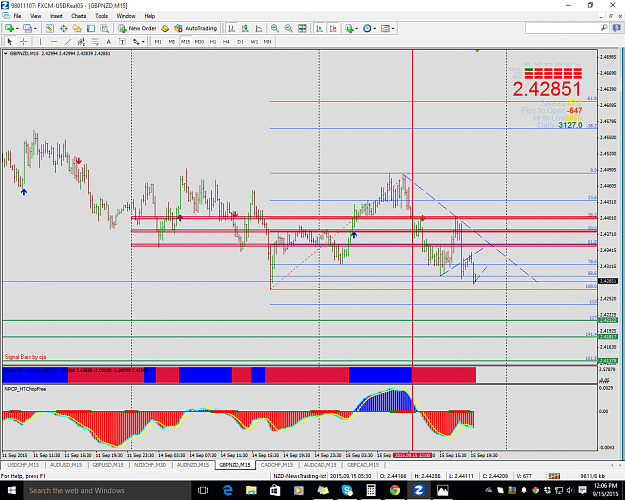The image size is (625, 500).
Task: Select the equidistant channel tool
Action: tap(81, 41)
